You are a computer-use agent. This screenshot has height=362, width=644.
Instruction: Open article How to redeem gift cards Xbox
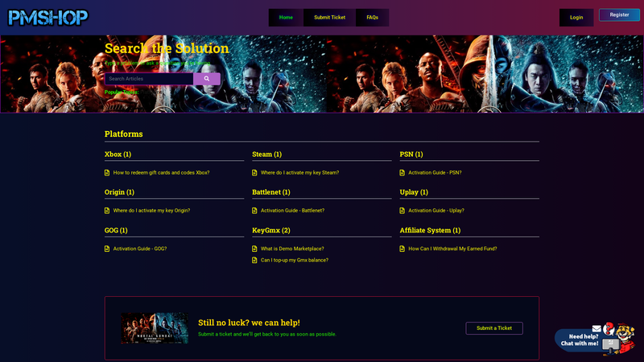(162, 173)
